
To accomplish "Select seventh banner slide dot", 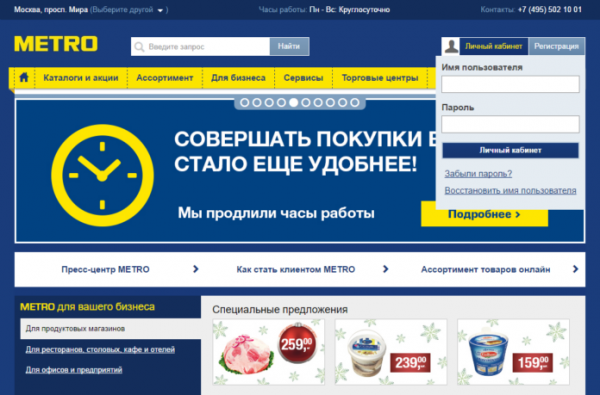I will [x=318, y=103].
